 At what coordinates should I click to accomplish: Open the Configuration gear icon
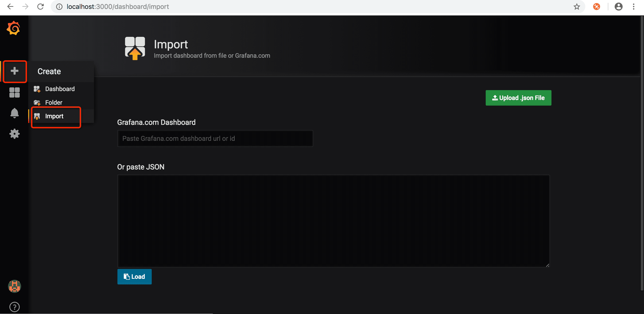pyautogui.click(x=14, y=134)
